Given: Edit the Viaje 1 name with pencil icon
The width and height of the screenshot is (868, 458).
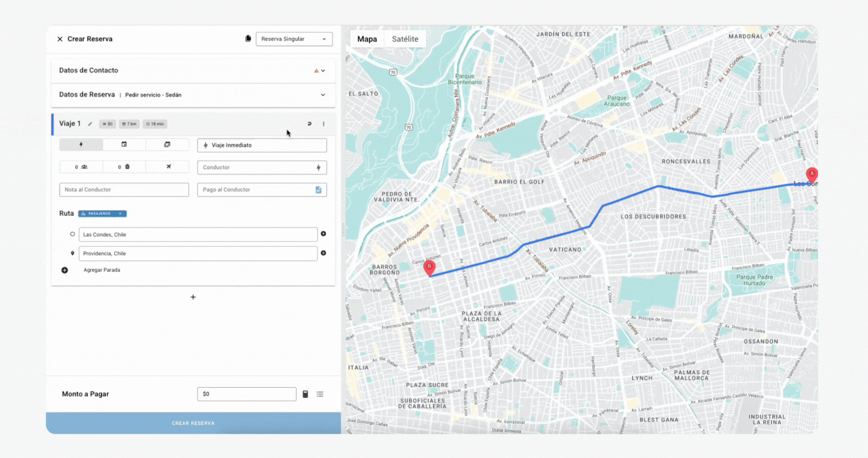Looking at the screenshot, I should (90, 124).
